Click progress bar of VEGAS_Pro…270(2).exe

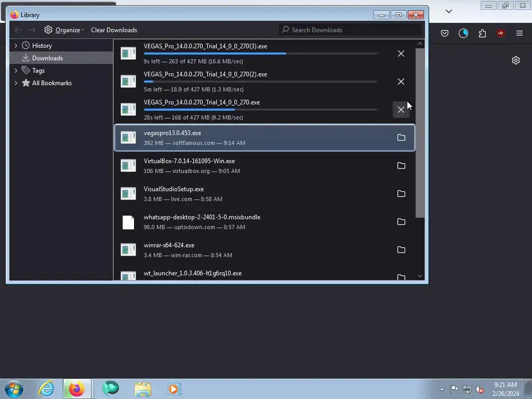click(x=260, y=82)
